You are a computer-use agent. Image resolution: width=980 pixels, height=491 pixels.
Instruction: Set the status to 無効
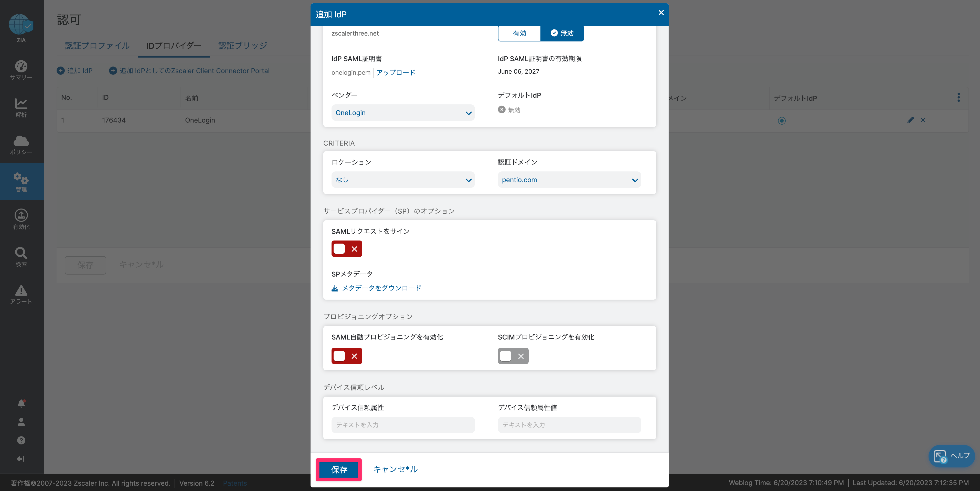[562, 33]
